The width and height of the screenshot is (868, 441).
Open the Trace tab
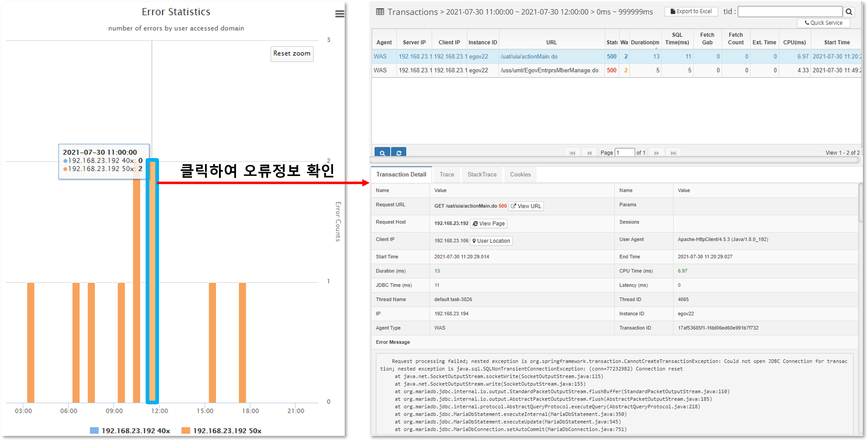[446, 174]
